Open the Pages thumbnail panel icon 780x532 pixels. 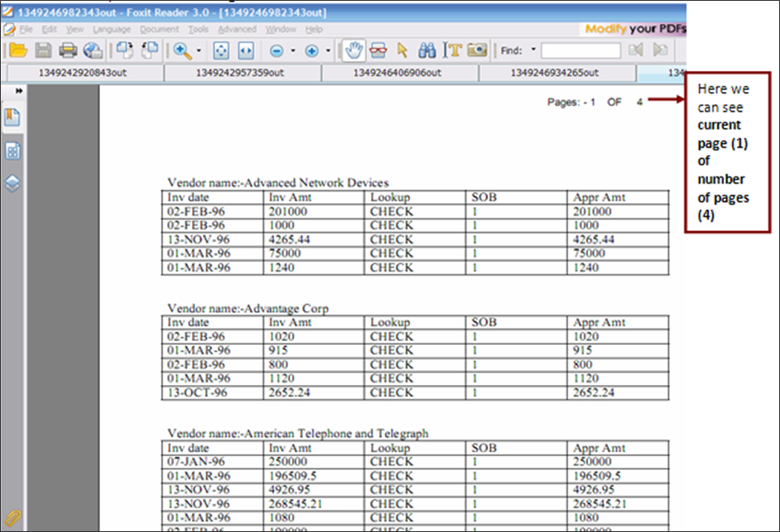coord(13,150)
